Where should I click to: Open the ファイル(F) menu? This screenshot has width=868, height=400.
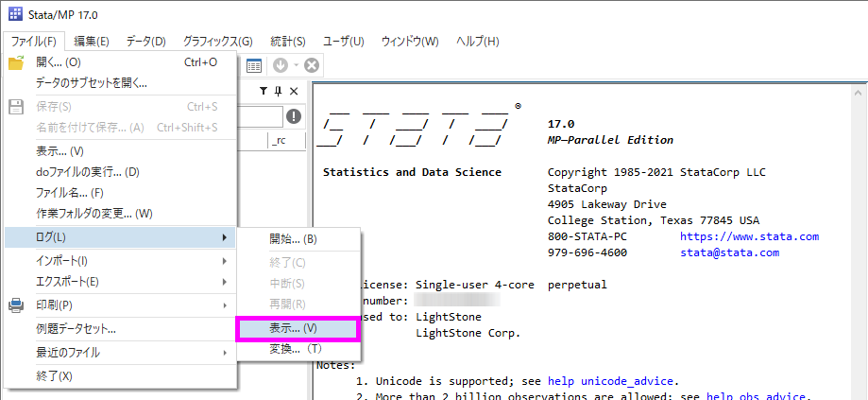[x=34, y=41]
